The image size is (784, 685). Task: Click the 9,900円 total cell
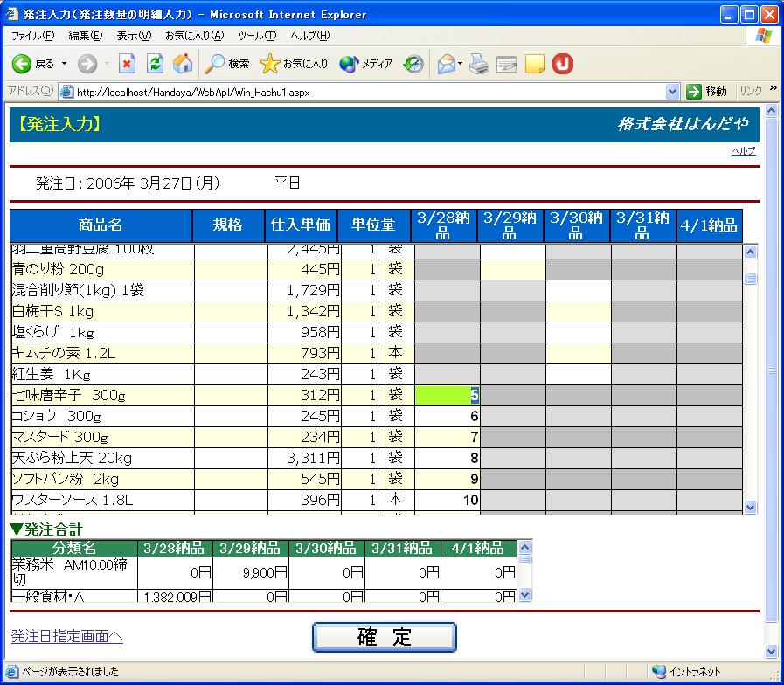pyautogui.click(x=251, y=573)
